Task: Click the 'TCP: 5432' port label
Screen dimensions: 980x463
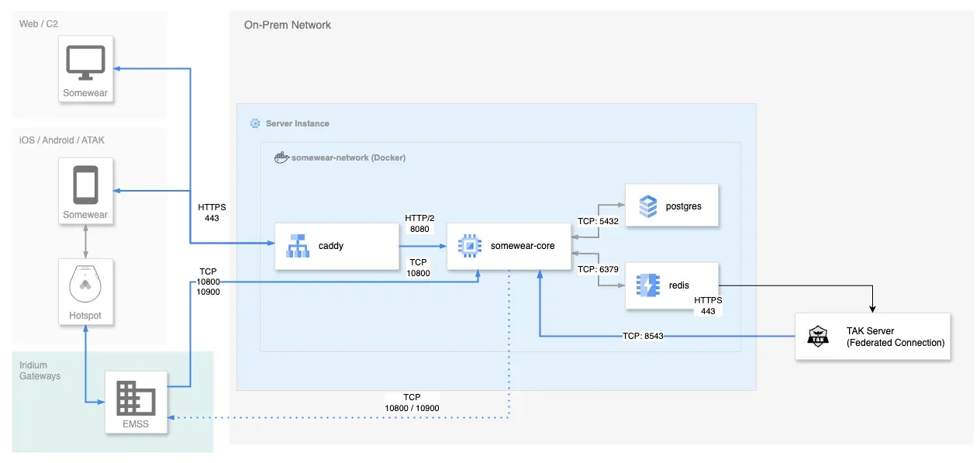Action: [598, 221]
